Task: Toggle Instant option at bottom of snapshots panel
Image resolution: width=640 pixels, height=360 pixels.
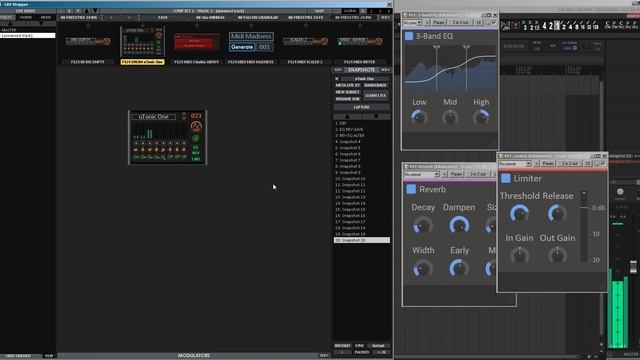Action: click(378, 346)
